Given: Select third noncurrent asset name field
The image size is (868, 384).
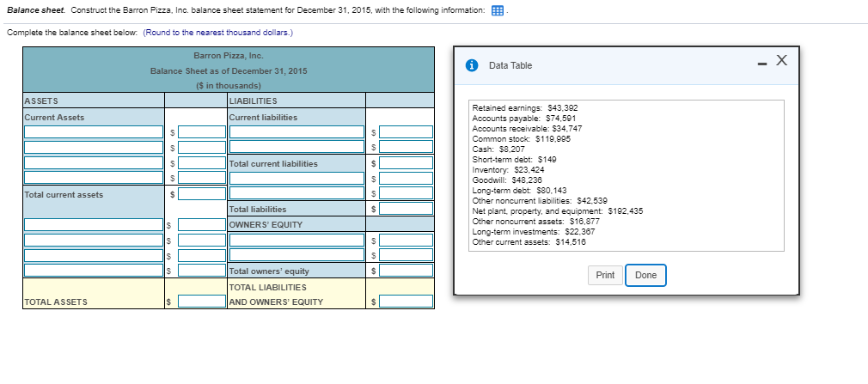Looking at the screenshot, I should pos(94,255).
